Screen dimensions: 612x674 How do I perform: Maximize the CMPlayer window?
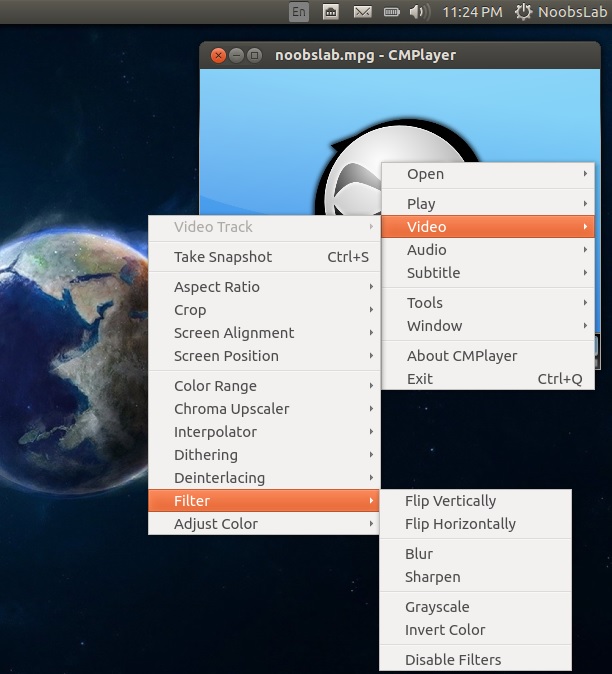point(254,55)
